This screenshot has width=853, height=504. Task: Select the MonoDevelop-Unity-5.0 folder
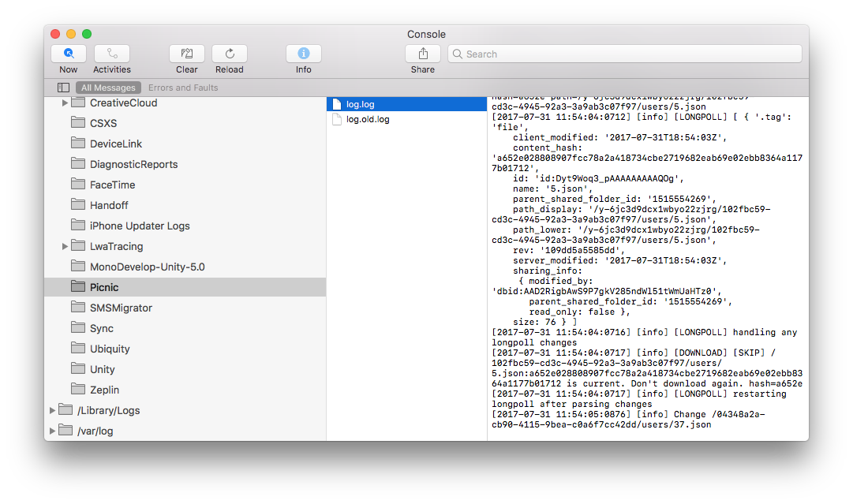coord(147,267)
